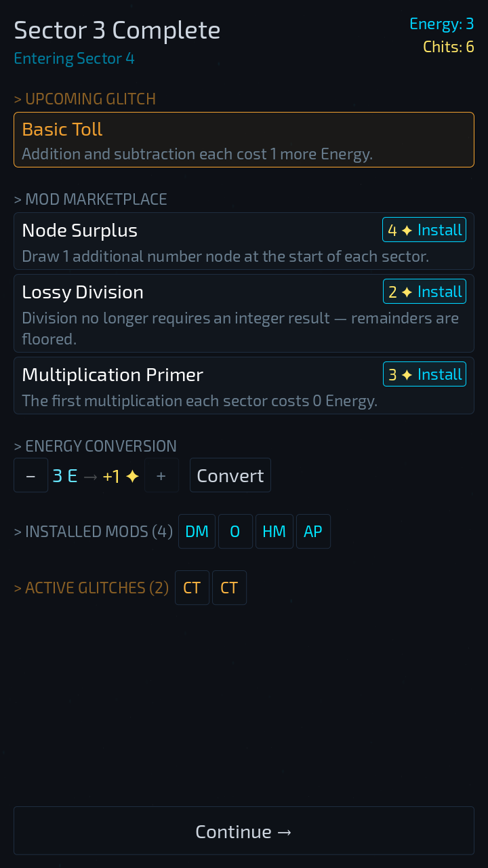
Task: Install Multiplication Primer for 3 chits
Action: pos(424,375)
